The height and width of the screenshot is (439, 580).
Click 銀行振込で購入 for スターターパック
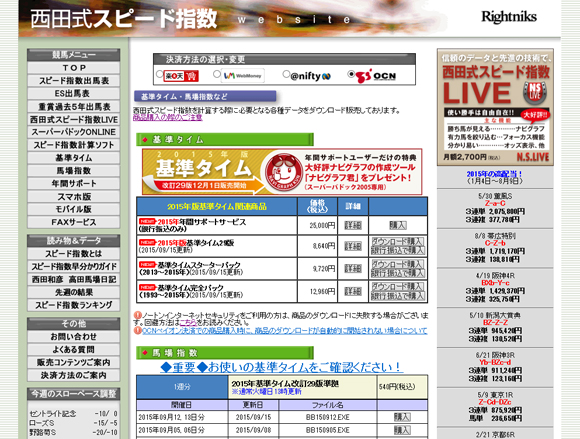point(398,273)
